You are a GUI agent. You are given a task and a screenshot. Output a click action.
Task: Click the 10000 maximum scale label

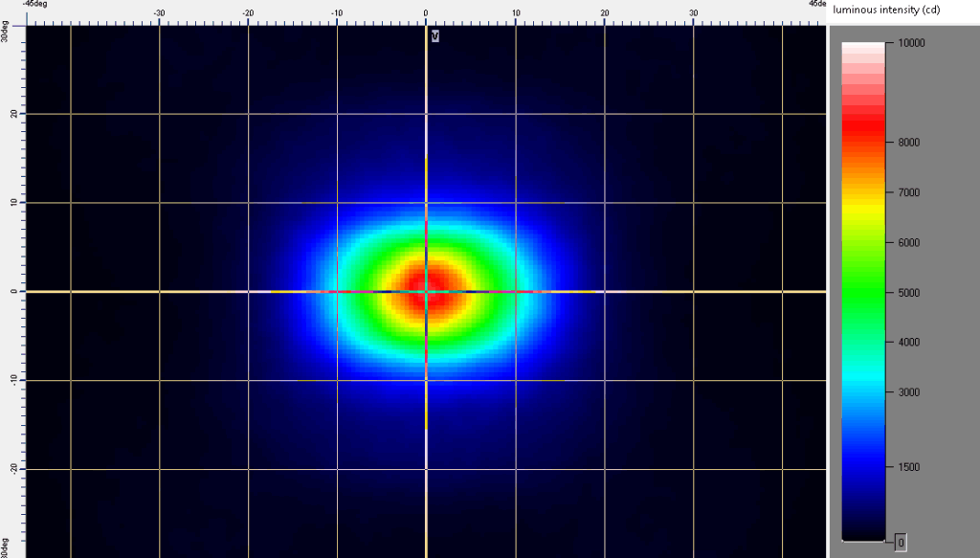point(911,43)
